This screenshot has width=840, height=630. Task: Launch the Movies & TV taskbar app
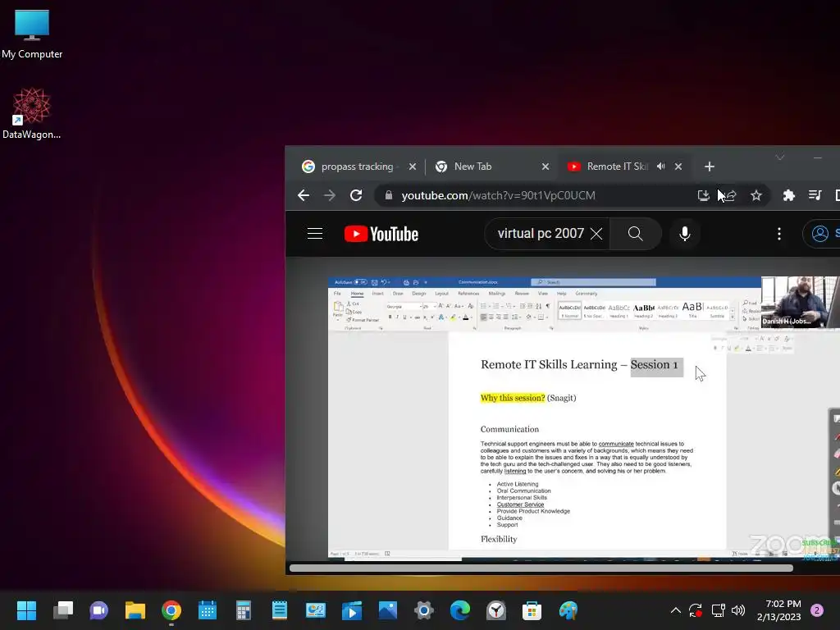point(352,610)
